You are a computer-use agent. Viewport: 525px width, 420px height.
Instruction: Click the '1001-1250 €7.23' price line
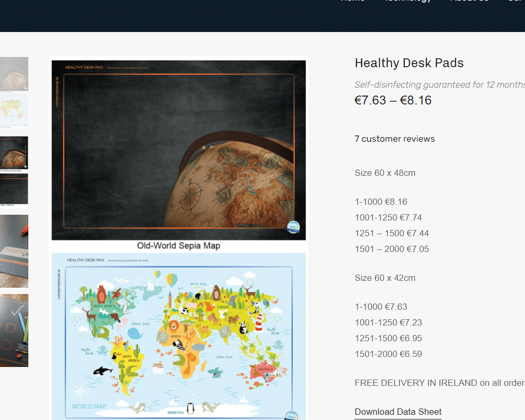(x=388, y=322)
